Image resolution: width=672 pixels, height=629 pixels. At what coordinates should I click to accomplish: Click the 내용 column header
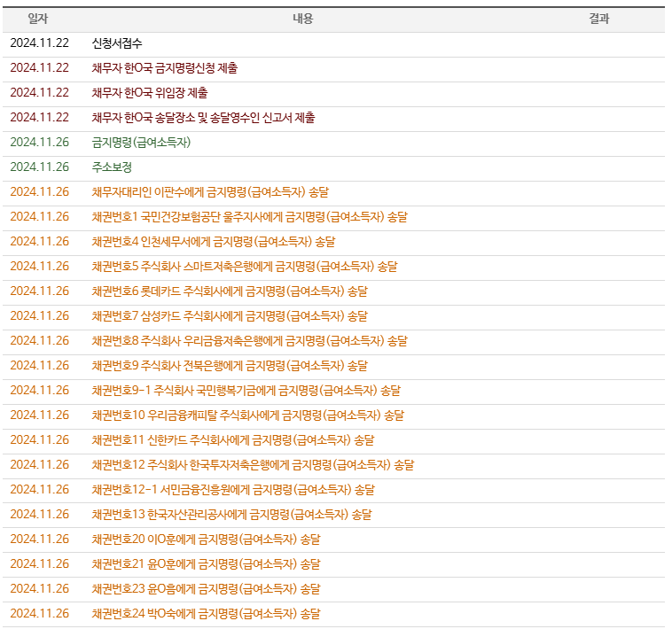pos(303,19)
